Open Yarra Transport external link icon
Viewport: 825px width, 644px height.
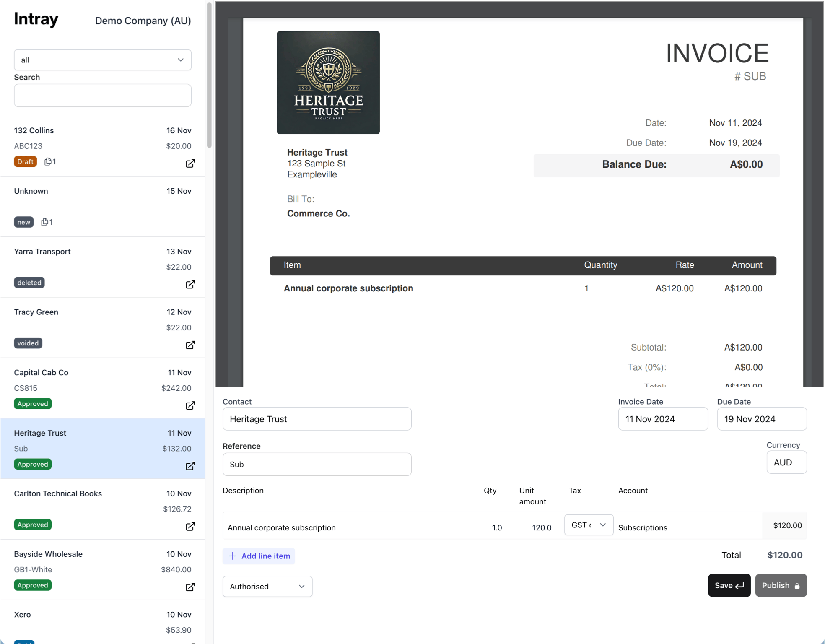pyautogui.click(x=190, y=284)
